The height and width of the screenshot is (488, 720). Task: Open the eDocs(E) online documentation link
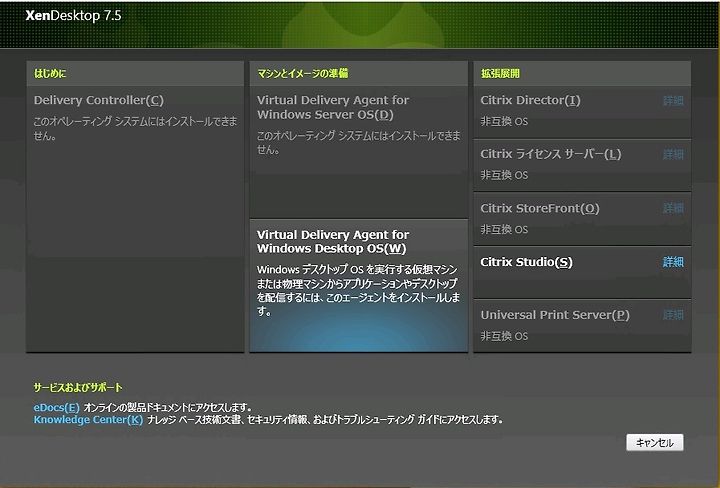tap(56, 407)
